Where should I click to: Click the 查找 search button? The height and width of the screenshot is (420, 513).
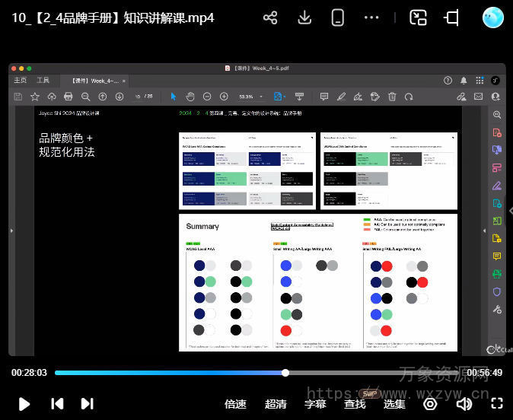pyautogui.click(x=355, y=404)
